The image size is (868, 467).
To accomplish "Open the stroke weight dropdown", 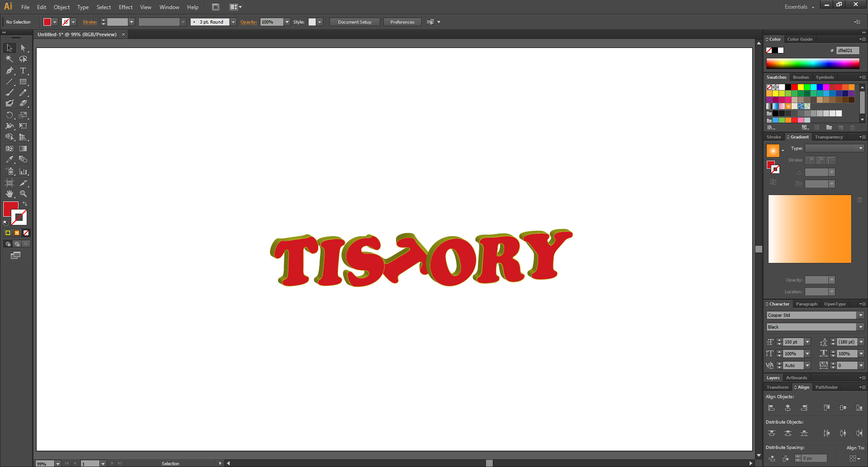I will click(132, 22).
